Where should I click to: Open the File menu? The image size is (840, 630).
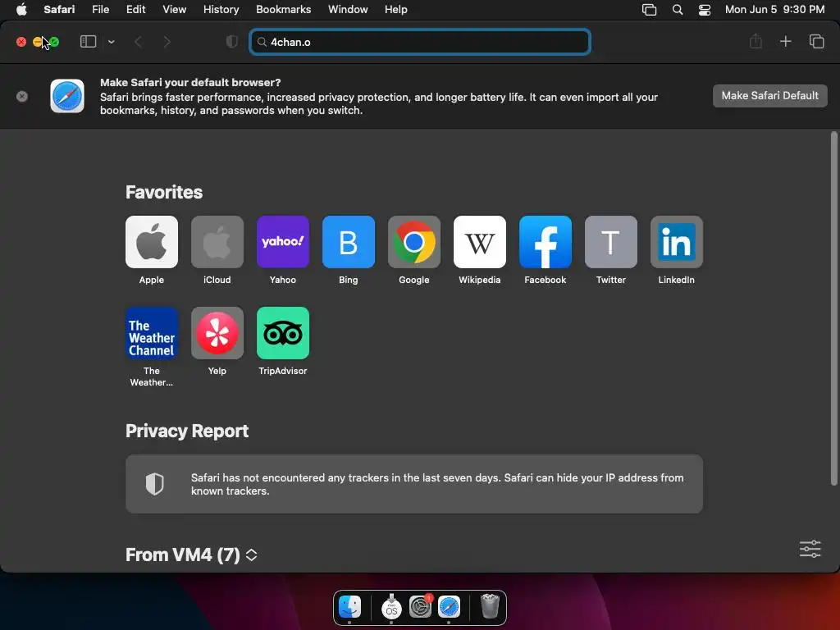point(100,9)
